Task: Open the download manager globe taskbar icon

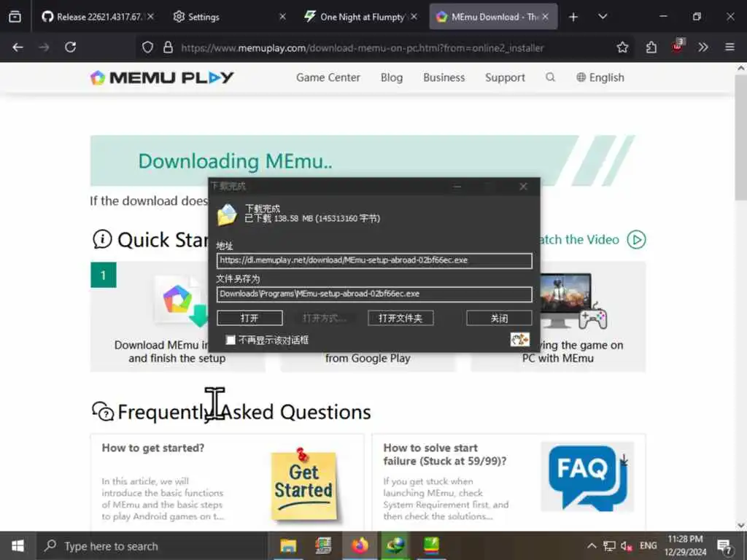Action: (395, 545)
